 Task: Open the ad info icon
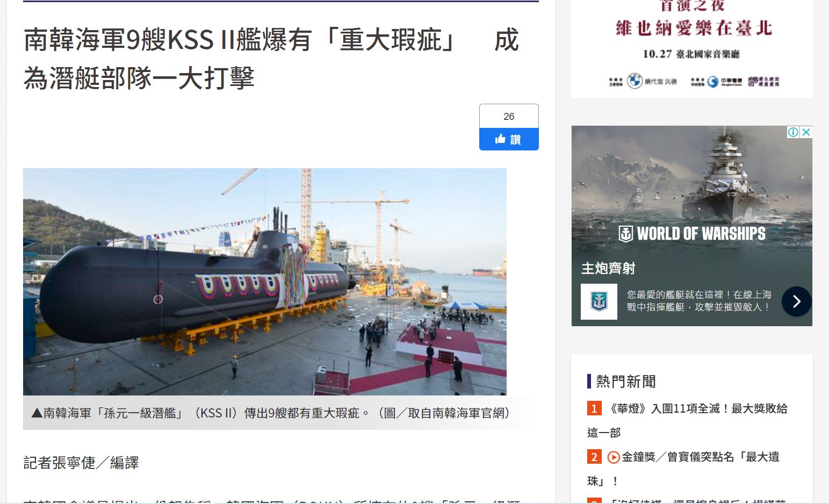(x=793, y=132)
